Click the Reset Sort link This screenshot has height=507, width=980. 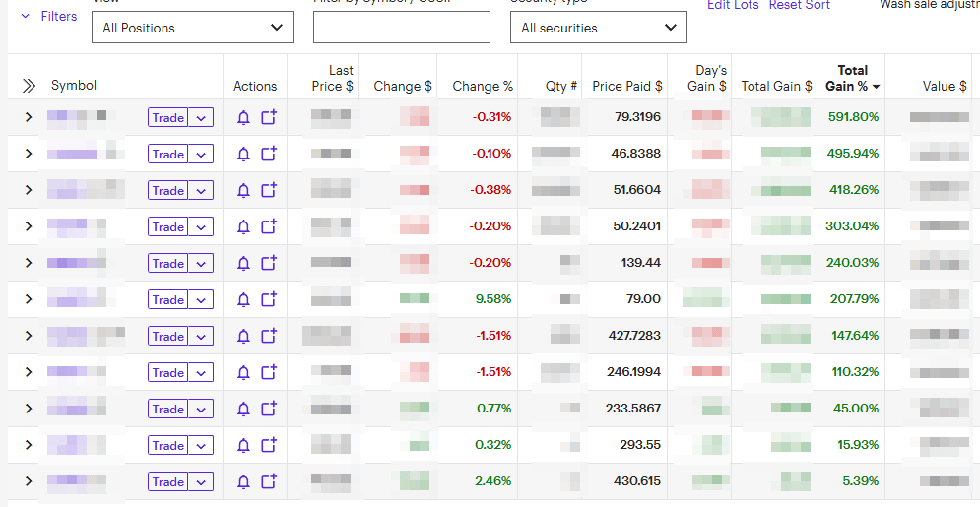pyautogui.click(x=799, y=6)
